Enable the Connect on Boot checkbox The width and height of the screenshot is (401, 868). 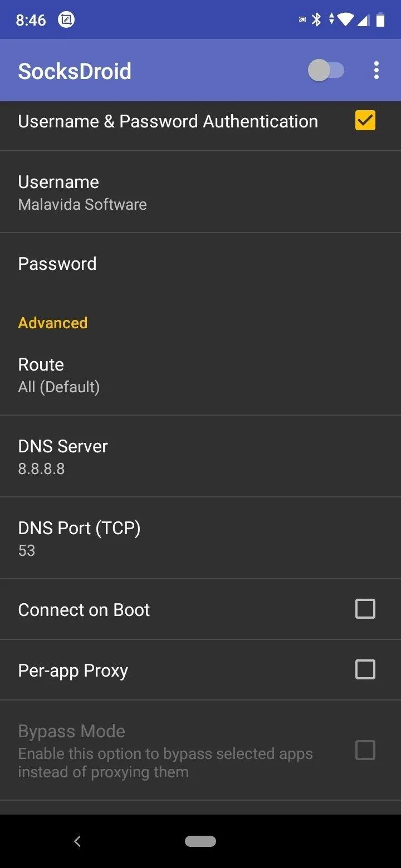(365, 609)
